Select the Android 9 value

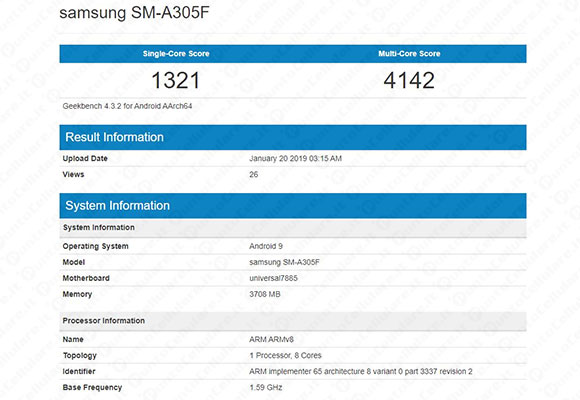(x=266, y=246)
